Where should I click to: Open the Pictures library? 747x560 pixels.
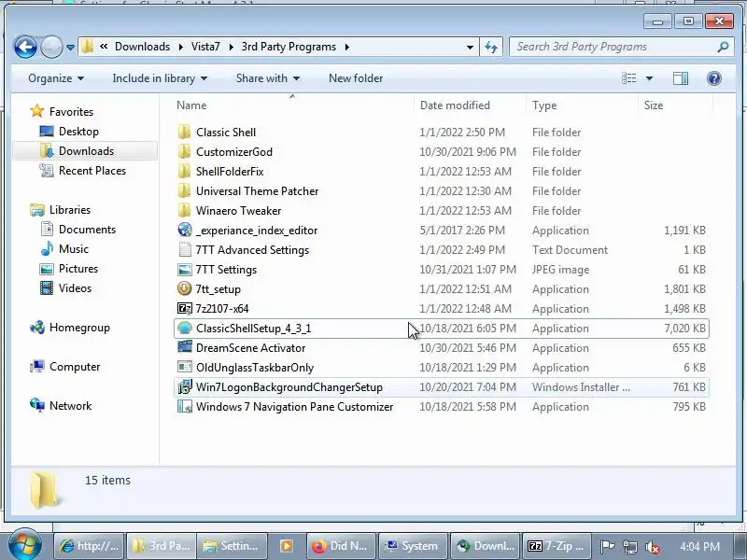click(78, 269)
